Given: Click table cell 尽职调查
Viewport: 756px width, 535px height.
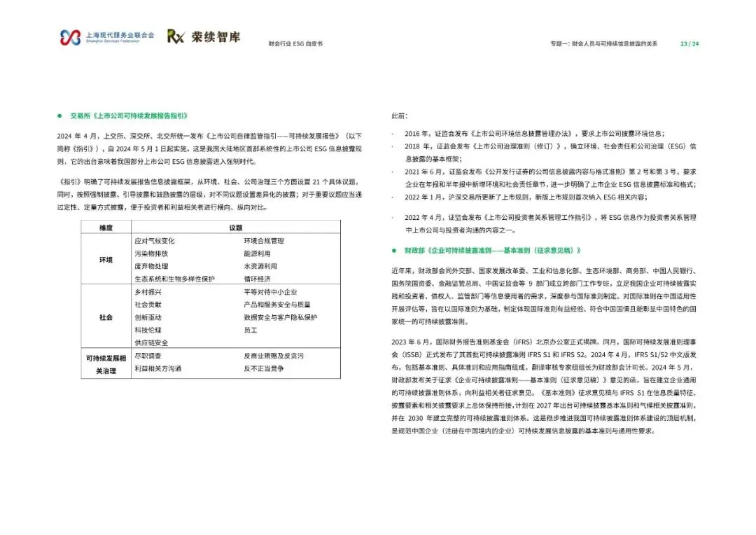Looking at the screenshot, I should click(x=148, y=356).
